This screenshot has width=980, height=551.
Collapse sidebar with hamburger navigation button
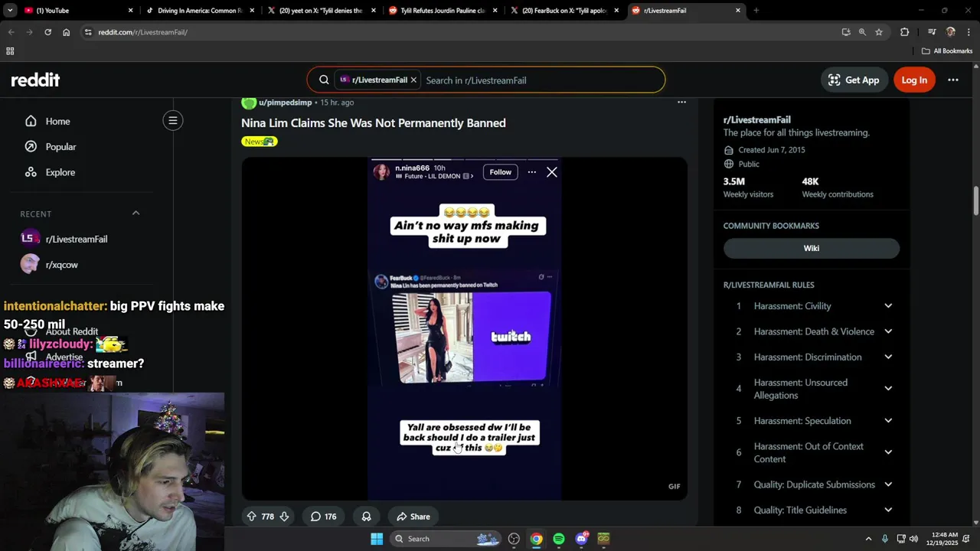click(173, 120)
